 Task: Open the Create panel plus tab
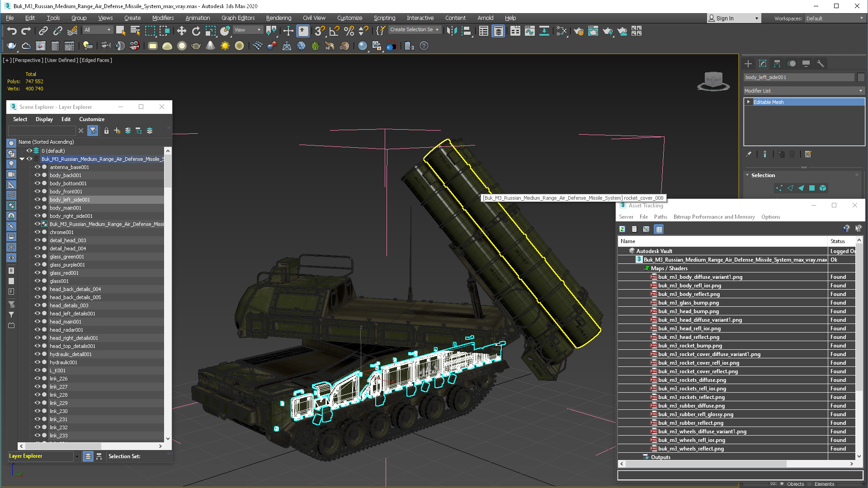(x=748, y=63)
